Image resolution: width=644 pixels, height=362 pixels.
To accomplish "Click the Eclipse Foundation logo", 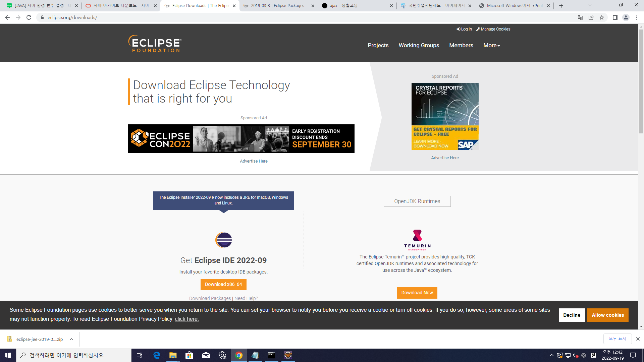I will click(155, 44).
